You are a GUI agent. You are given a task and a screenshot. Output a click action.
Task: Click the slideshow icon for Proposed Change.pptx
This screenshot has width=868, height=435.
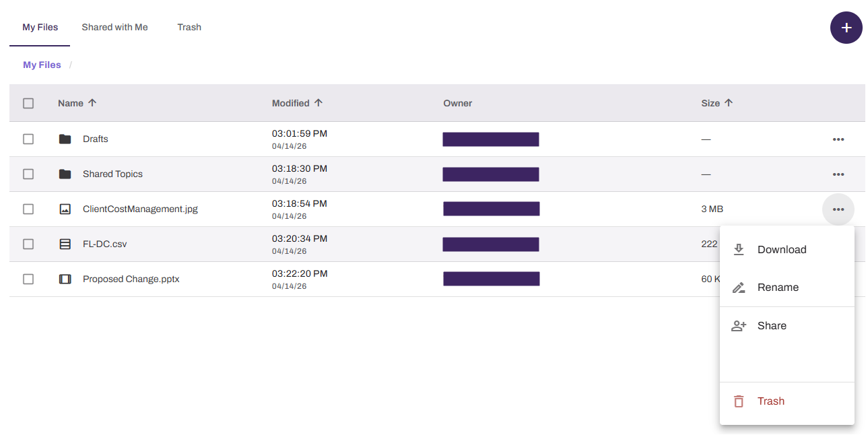(x=65, y=279)
